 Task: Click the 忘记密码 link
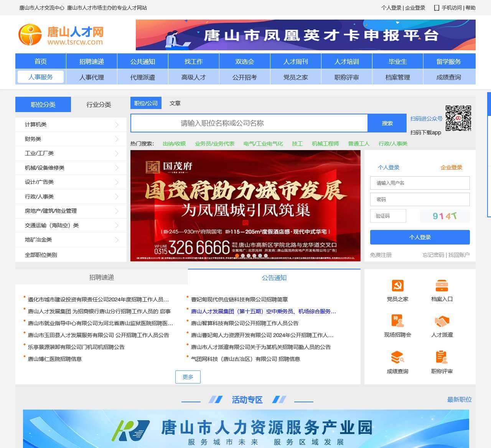433,255
